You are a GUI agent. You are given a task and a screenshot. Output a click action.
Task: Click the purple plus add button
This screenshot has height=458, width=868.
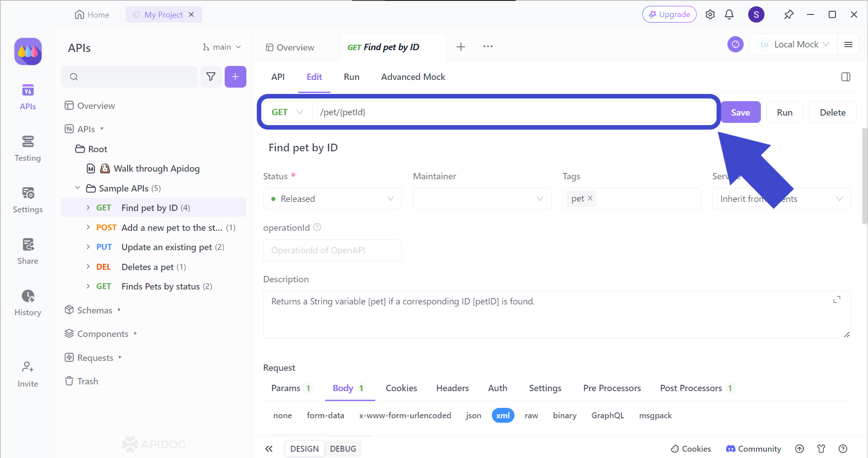pyautogui.click(x=235, y=77)
